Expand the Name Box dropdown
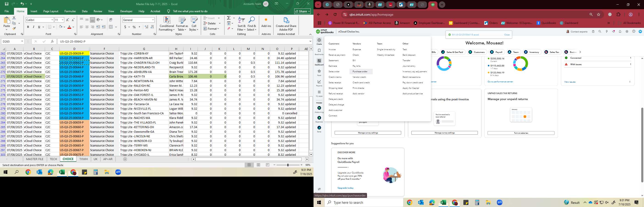This screenshot has height=207, width=644. 22,41
